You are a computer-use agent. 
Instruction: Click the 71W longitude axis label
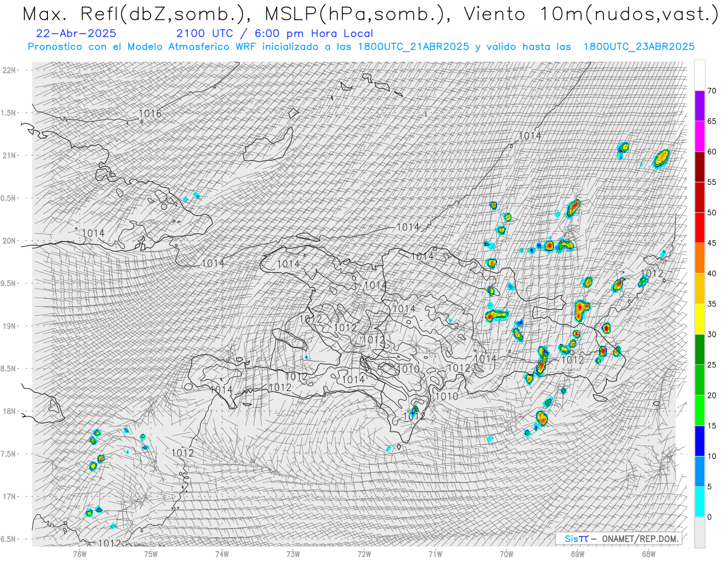point(435,554)
